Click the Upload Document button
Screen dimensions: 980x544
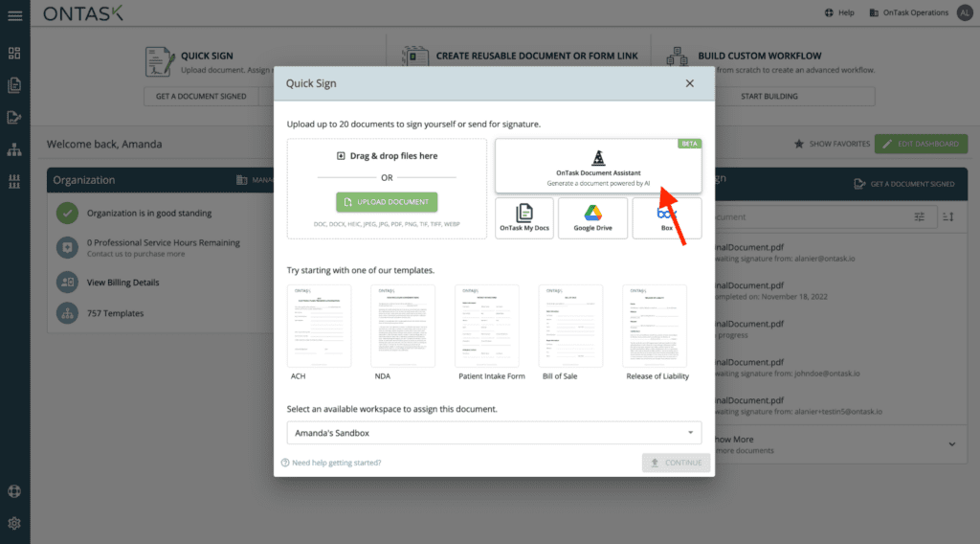(x=387, y=202)
